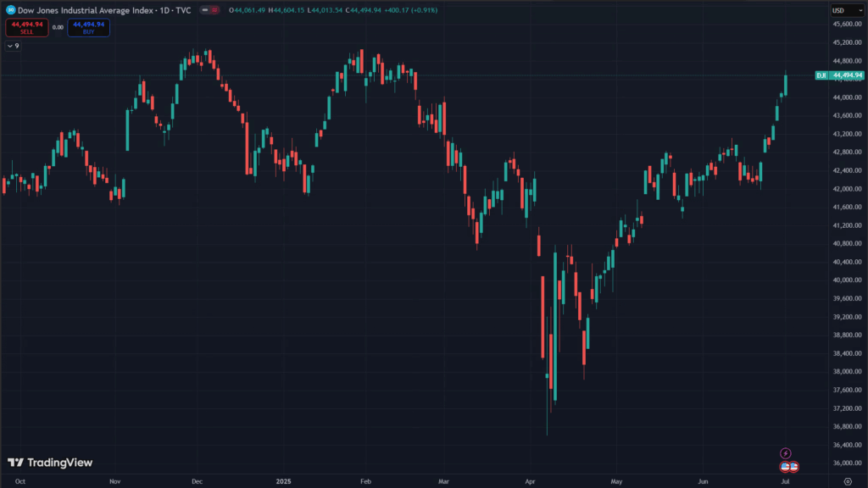Click the spread value 0.00 between Sell and Buy
The image size is (868, 488).
[58, 27]
